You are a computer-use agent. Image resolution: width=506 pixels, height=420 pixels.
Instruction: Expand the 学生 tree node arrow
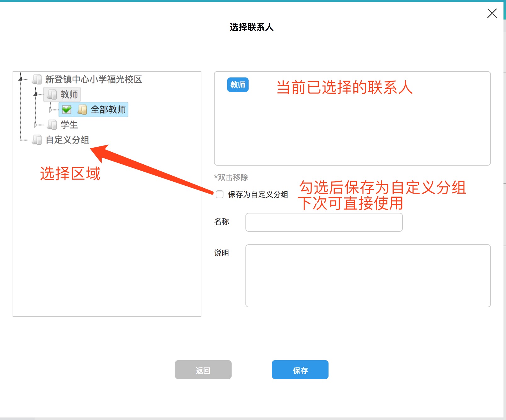point(35,125)
